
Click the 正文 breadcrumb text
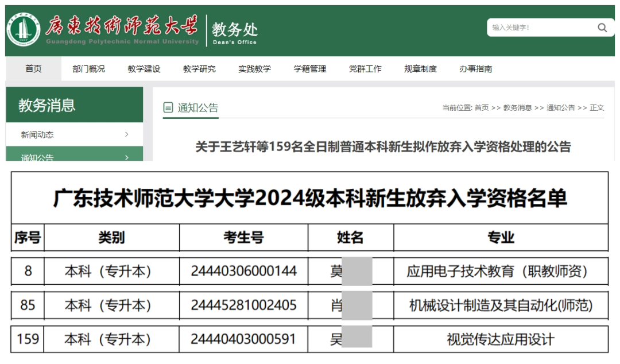[596, 107]
